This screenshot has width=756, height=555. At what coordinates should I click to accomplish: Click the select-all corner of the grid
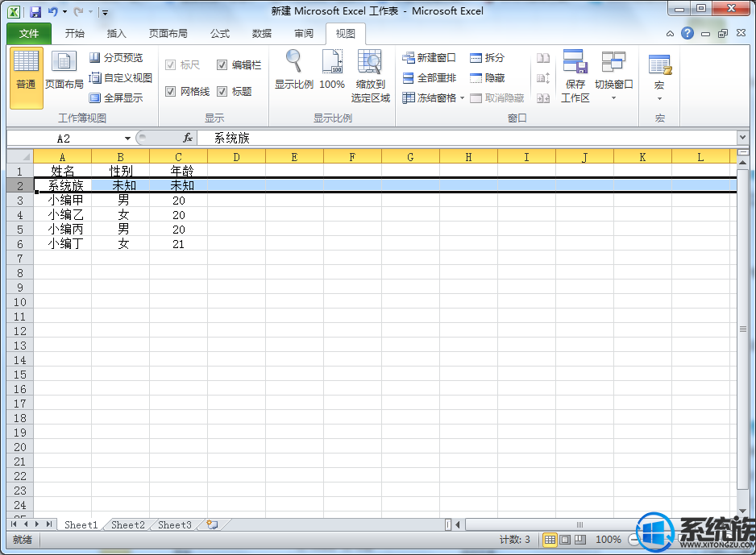click(20, 156)
